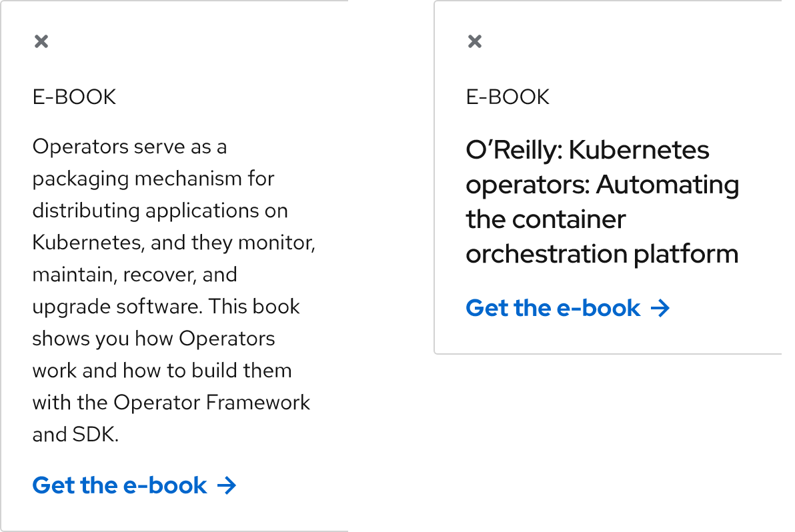Click "Operators serve as a" opening line

pos(129,147)
